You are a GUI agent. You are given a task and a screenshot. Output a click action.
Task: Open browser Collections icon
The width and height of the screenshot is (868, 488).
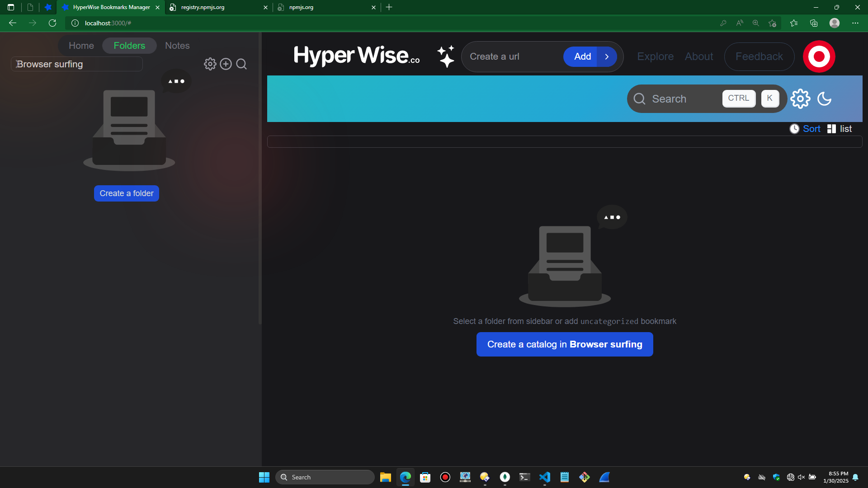tap(814, 23)
